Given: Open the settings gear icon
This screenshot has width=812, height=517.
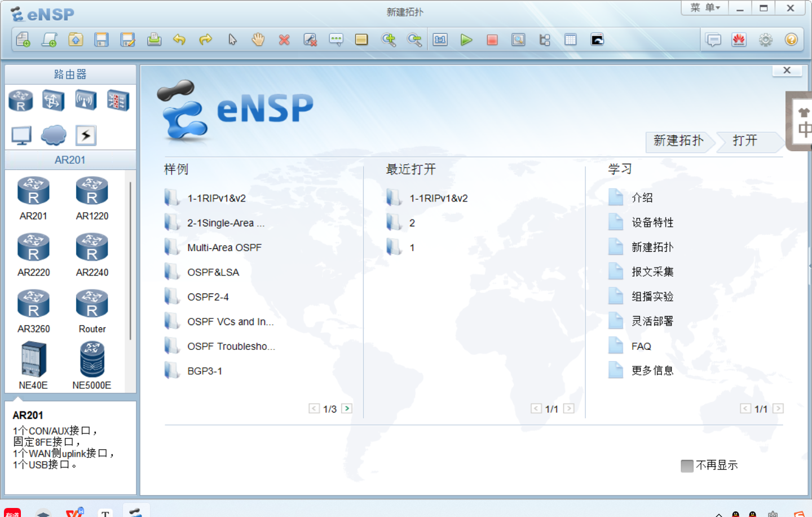Looking at the screenshot, I should [x=765, y=40].
